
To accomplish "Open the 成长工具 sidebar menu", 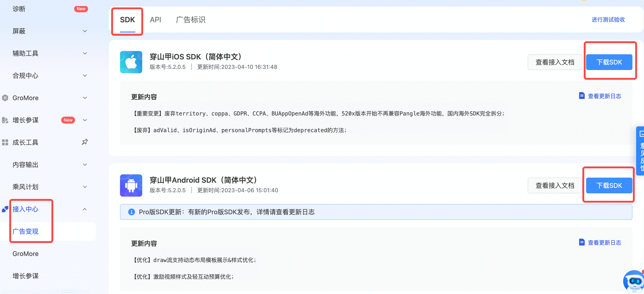I will click(25, 142).
